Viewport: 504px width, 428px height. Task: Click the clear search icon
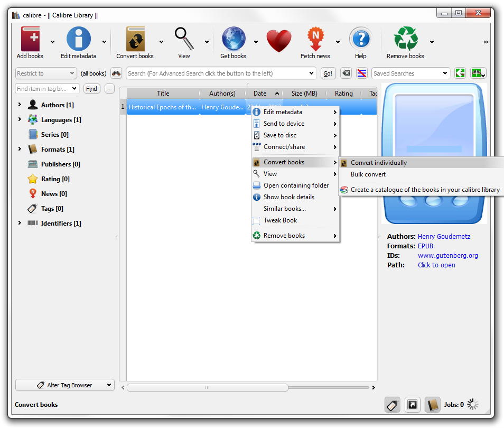(x=346, y=73)
